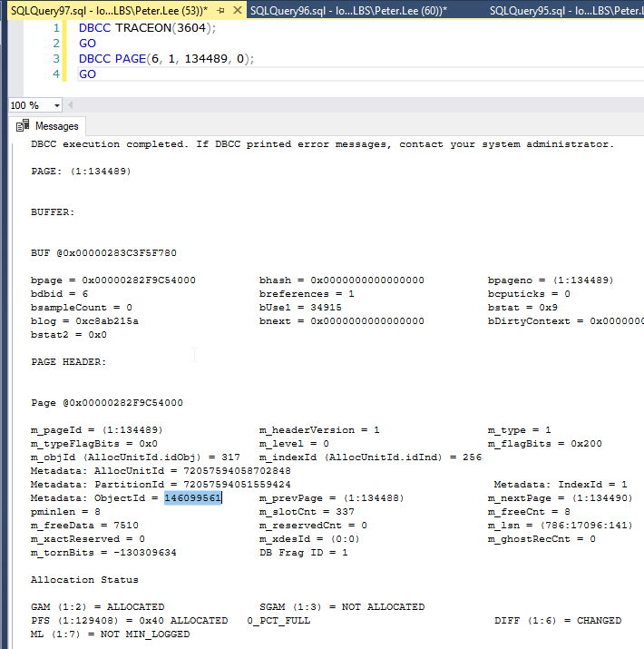Click m_pageId = (1:134489) entry
The width and height of the screenshot is (644, 649).
(x=97, y=429)
